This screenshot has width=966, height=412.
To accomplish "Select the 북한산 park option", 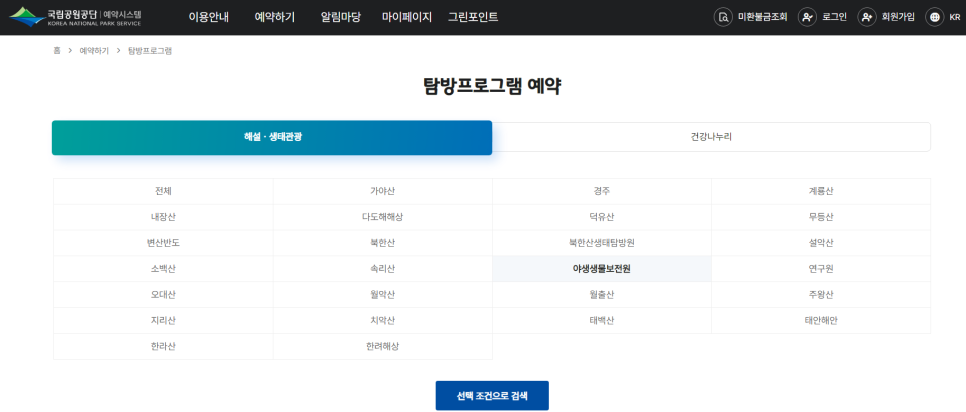I will pos(383,243).
